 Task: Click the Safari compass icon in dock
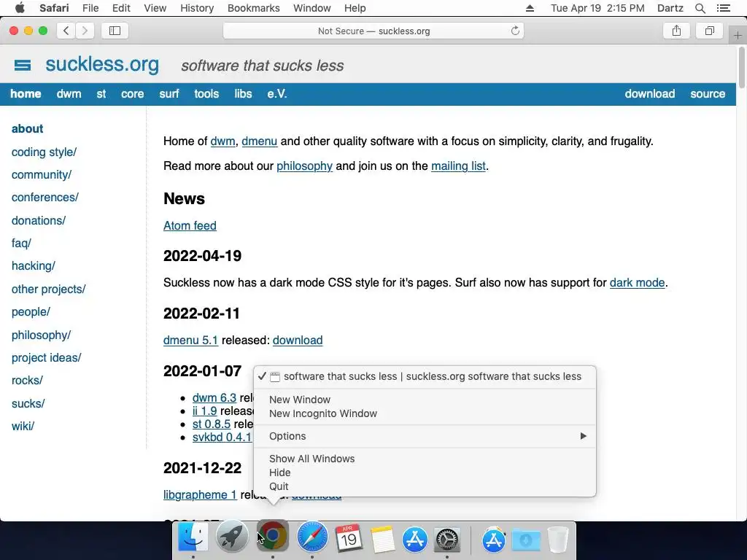(x=312, y=538)
